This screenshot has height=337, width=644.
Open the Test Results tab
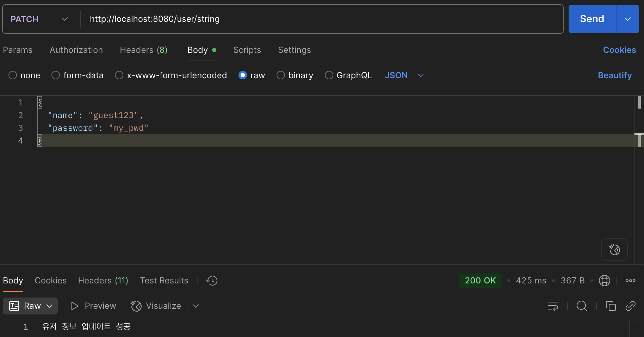coord(164,281)
